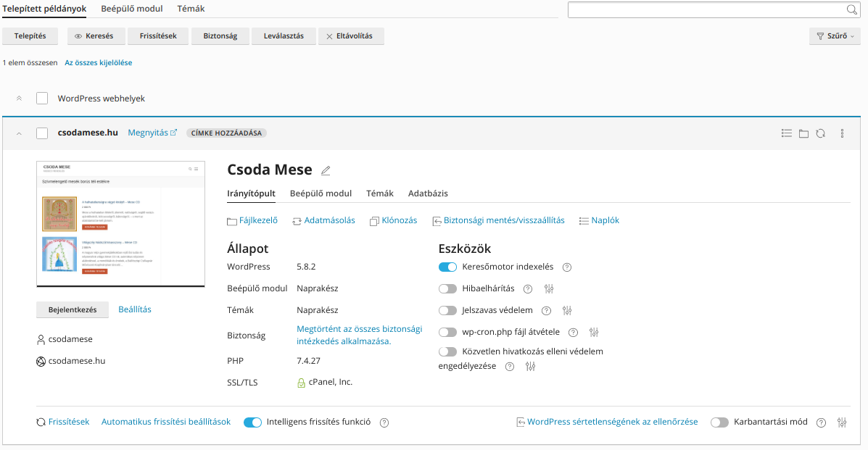The image size is (868, 450).
Task: Click the pencil icon beside Csoda Mese
Action: [326, 170]
